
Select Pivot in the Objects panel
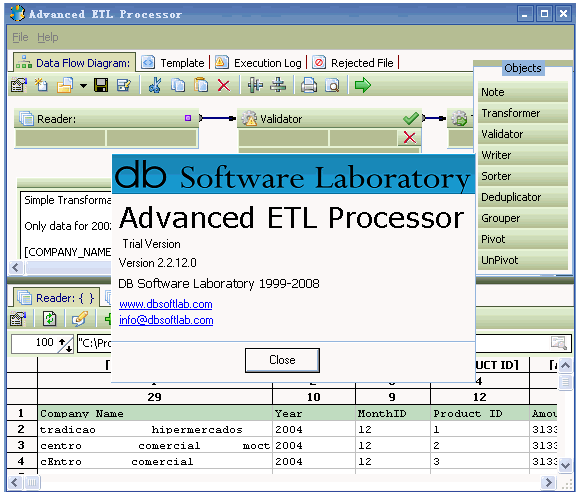point(523,239)
